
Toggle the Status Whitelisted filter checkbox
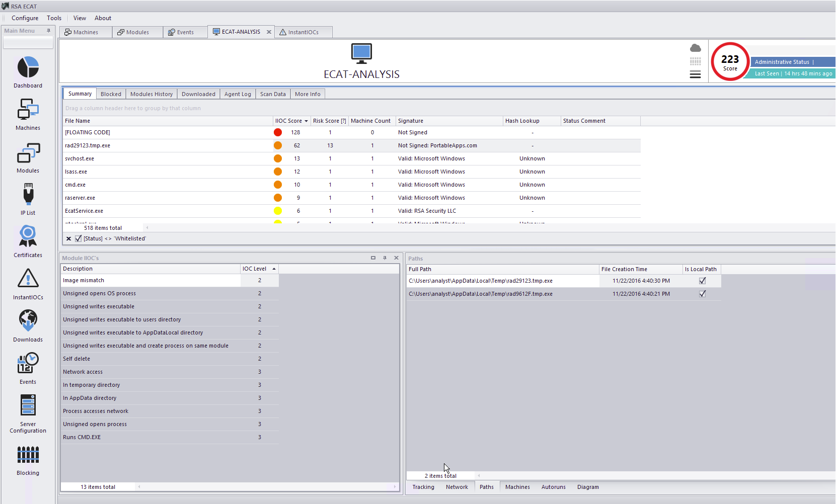click(79, 238)
